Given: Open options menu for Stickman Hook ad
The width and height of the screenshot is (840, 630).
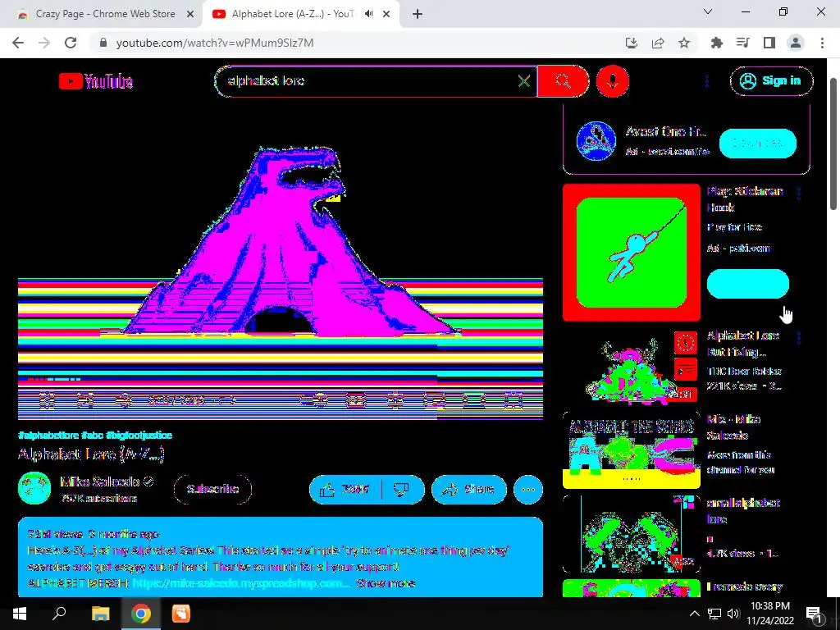Looking at the screenshot, I should (799, 193).
